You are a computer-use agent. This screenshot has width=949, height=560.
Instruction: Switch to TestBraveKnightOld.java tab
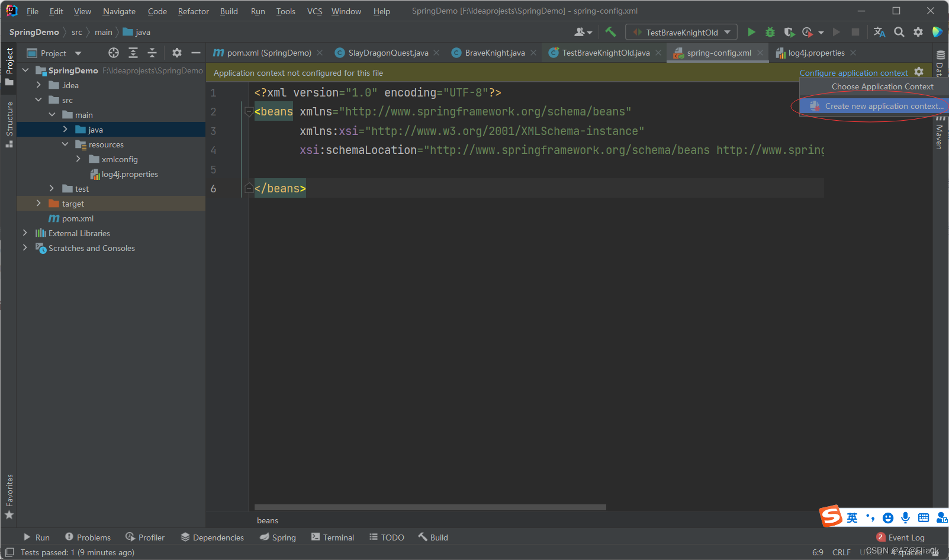click(605, 53)
